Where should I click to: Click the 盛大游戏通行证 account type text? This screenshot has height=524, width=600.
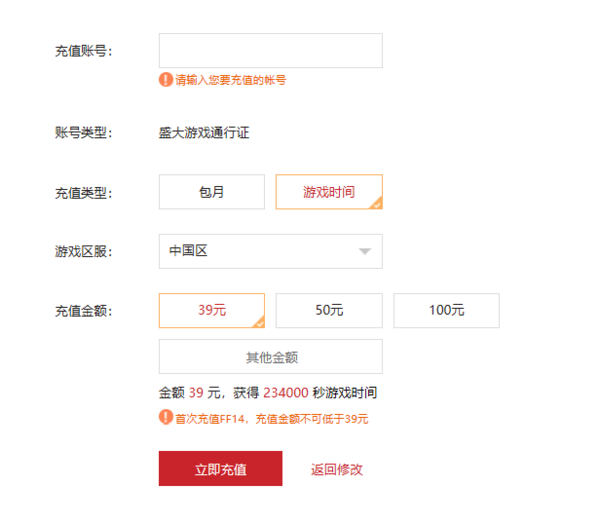pyautogui.click(x=203, y=132)
